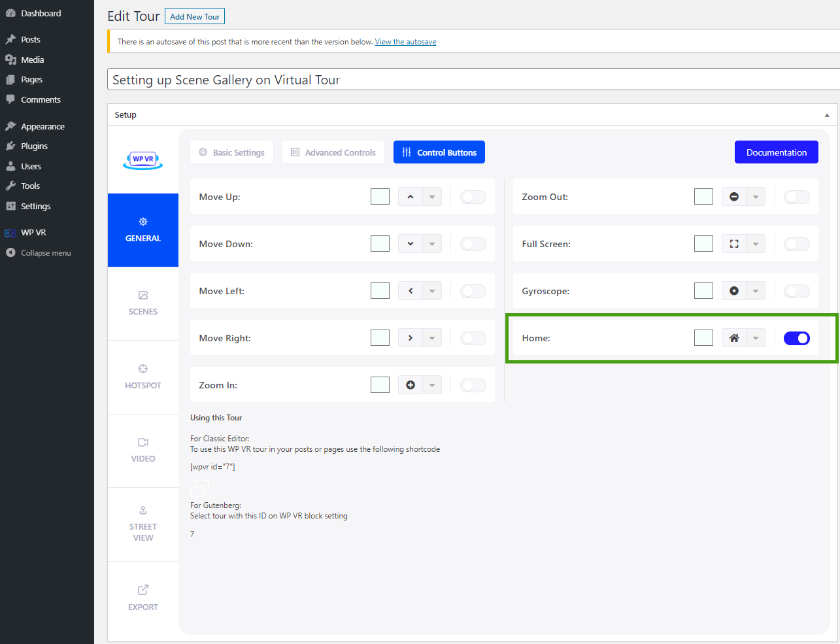Collapse the admin menu
Image resolution: width=840 pixels, height=644 pixels.
(46, 252)
